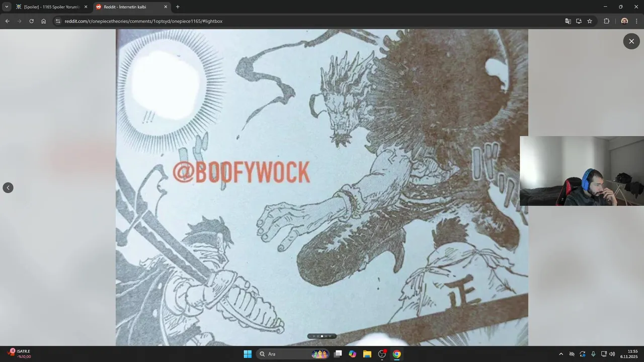Open the browser home page

tap(43, 21)
